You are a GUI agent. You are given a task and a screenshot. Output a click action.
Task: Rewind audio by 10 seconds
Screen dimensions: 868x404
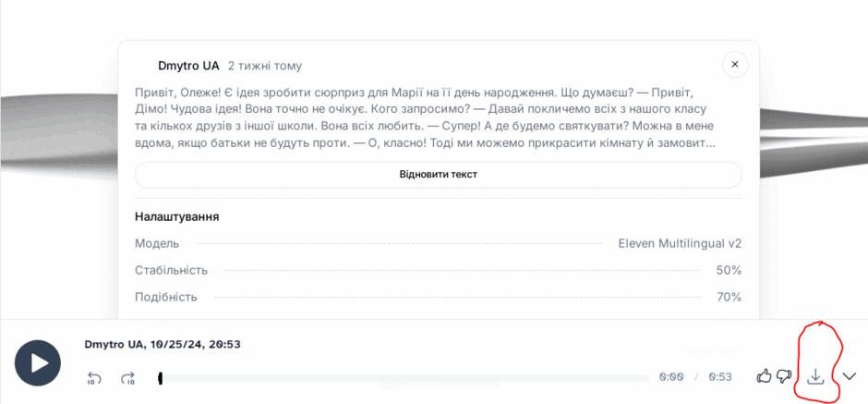94,378
